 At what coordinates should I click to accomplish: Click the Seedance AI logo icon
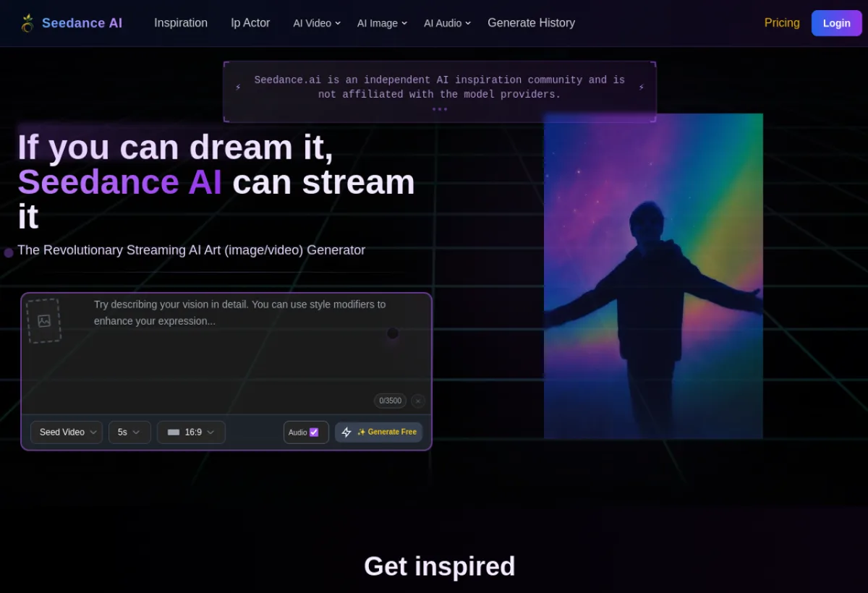27,23
